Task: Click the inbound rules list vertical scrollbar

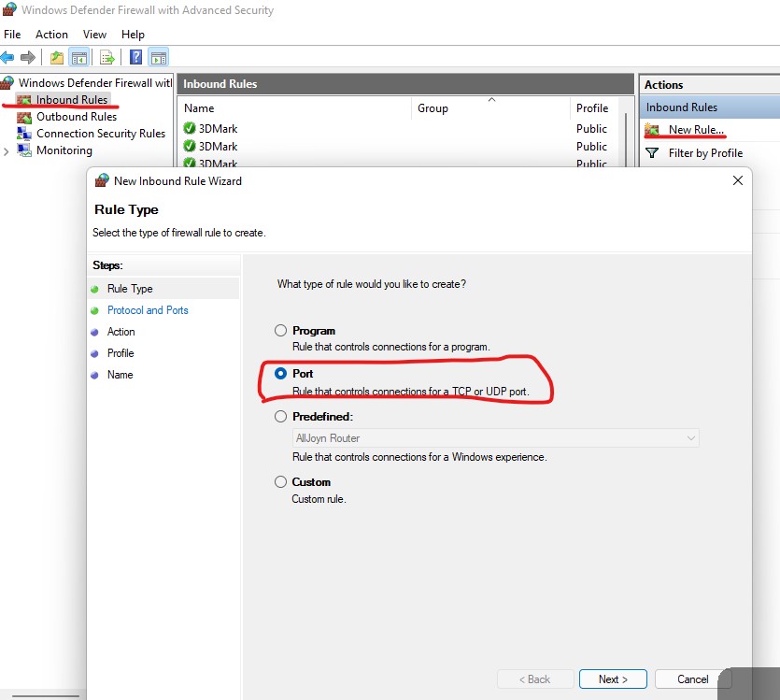Action: 625,139
